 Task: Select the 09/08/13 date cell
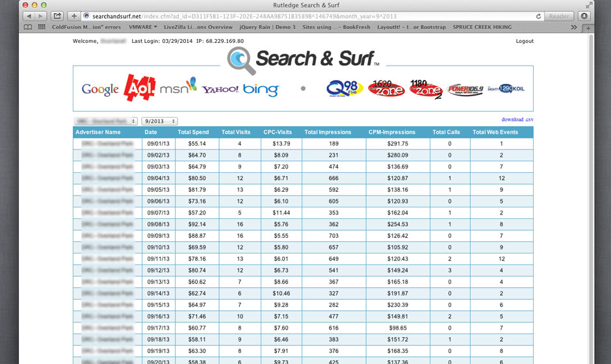(158, 224)
